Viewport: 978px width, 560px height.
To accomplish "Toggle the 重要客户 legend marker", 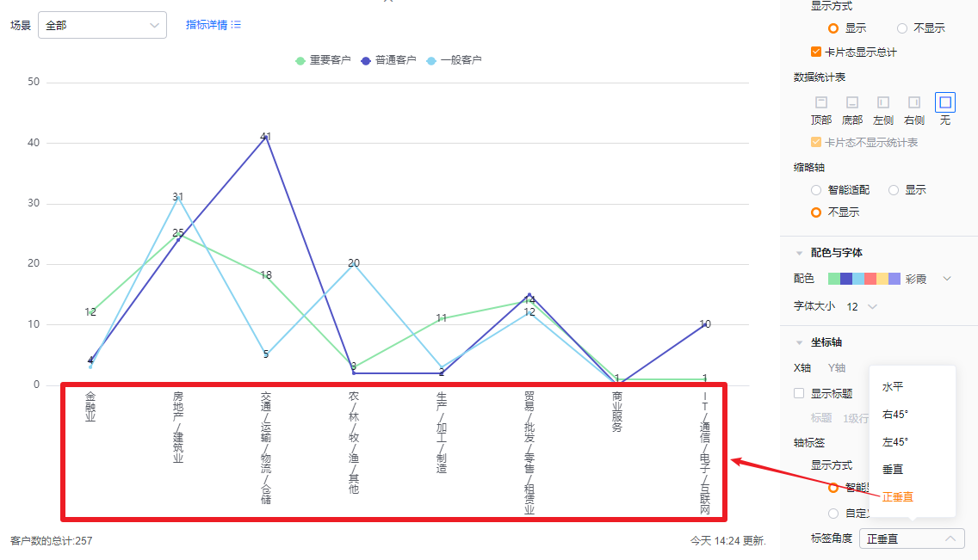I will tap(300, 60).
